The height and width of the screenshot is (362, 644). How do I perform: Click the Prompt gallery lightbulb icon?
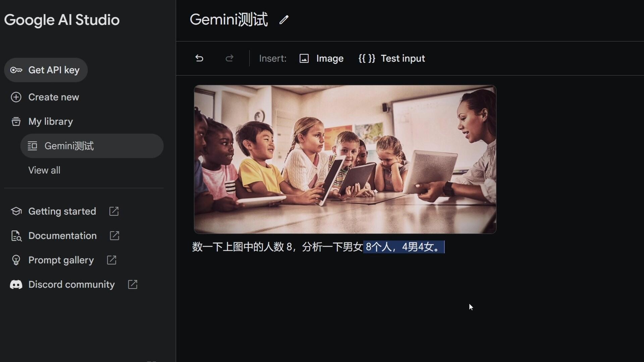[16, 260]
